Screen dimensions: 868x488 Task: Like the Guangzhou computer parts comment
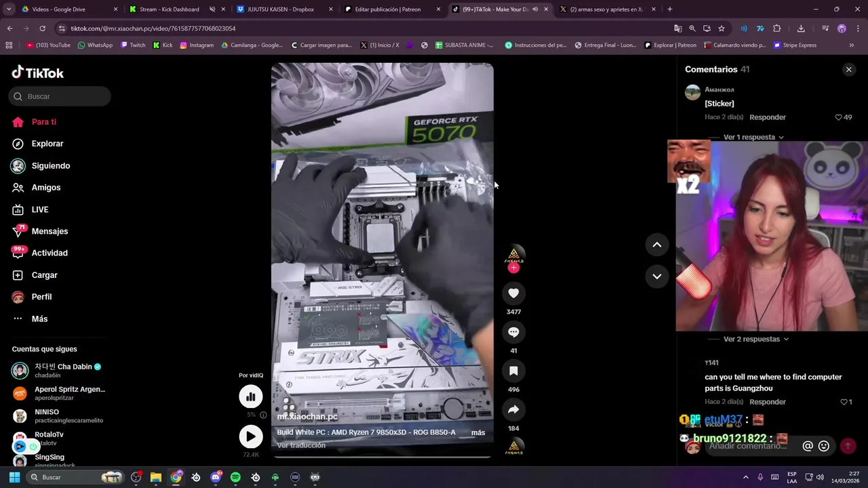click(844, 402)
